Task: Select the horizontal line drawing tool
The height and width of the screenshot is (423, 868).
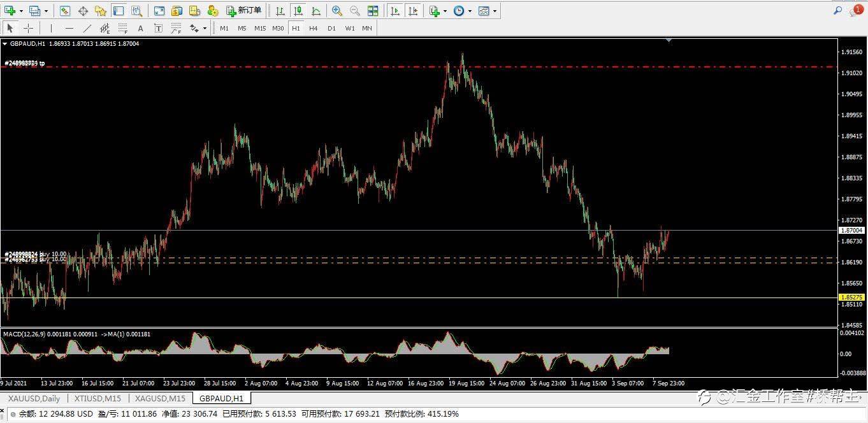Action: click(x=69, y=28)
